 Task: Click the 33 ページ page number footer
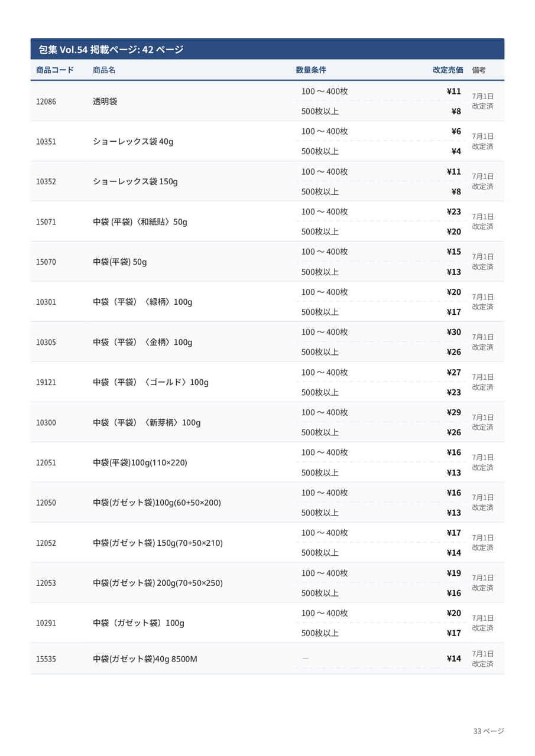(x=488, y=731)
